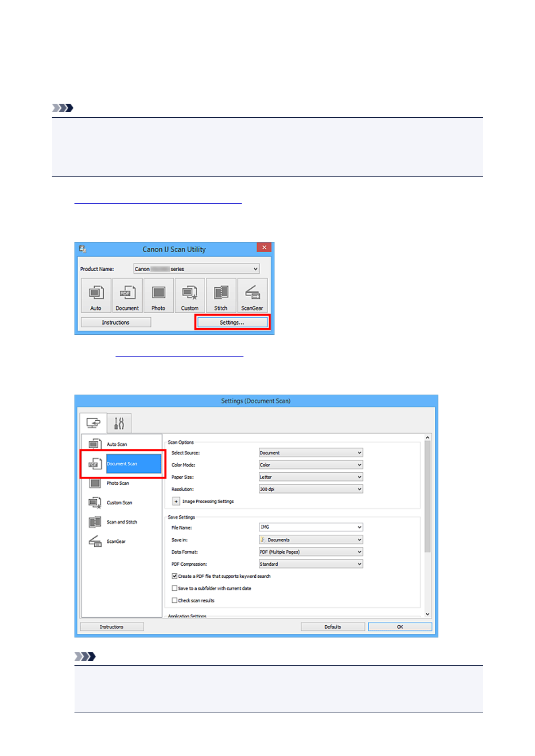
Task: Expand Image Processing Settings
Action: tap(176, 501)
